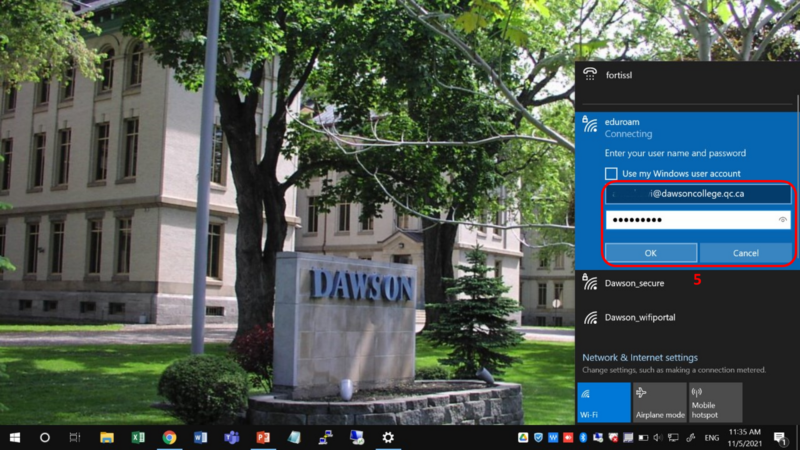The height and width of the screenshot is (450, 800).
Task: Open PowerPoint from the taskbar
Action: [263, 438]
